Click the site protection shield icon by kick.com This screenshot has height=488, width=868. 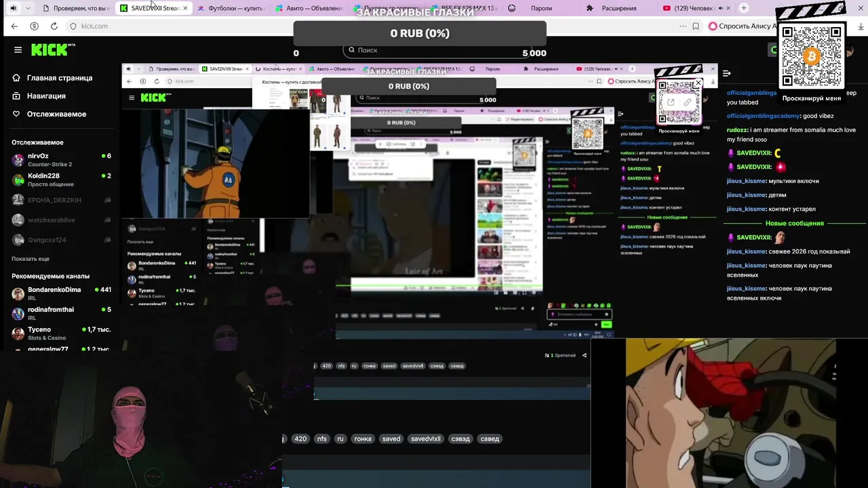[x=73, y=26]
